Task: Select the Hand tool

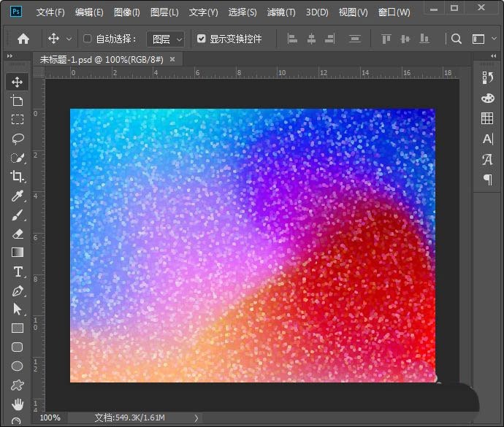Action: [18, 404]
